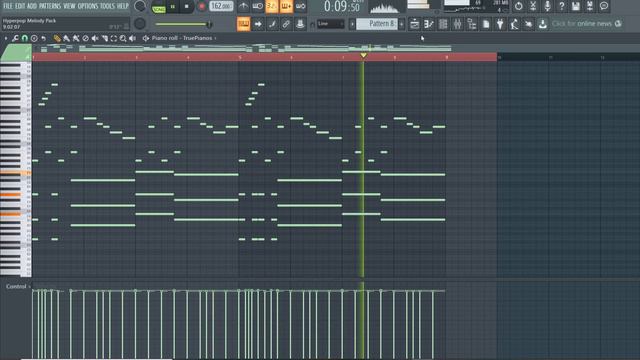Click the playback time display 0:09:50

[x=342, y=7]
